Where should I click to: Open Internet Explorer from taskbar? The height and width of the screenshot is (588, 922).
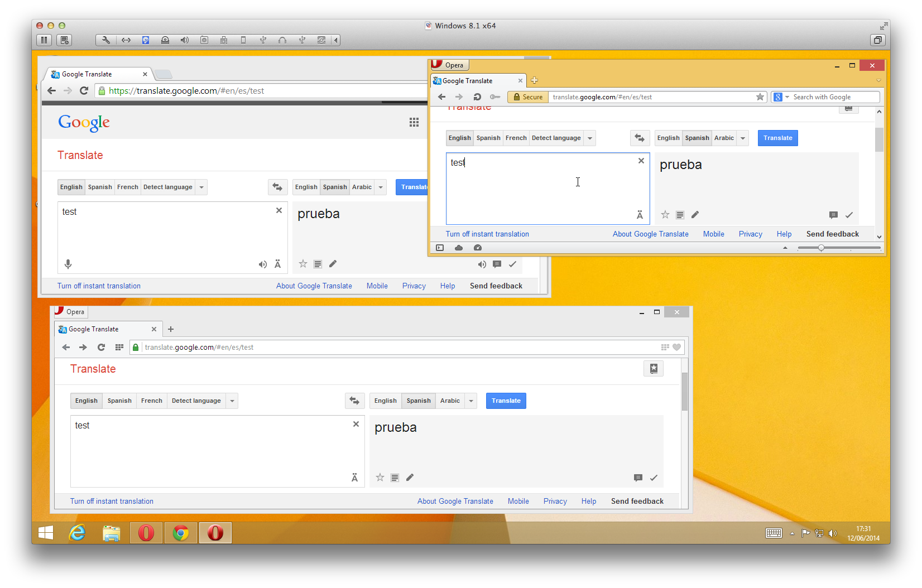77,533
